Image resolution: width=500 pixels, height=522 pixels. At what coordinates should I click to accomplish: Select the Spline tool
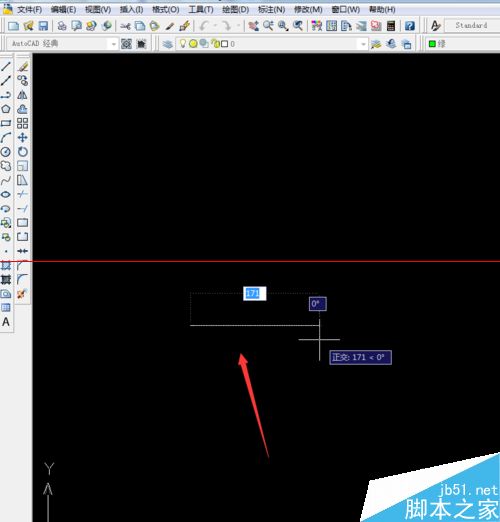[x=6, y=180]
